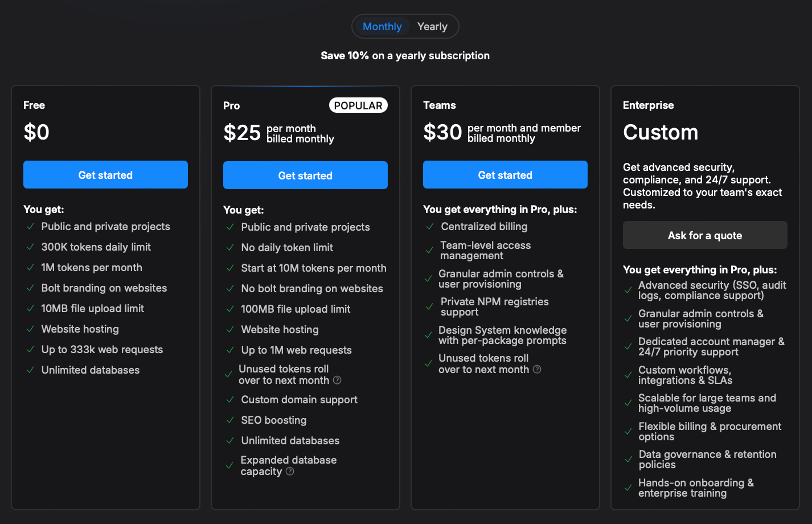This screenshot has height=524, width=812.
Task: Click help icon beside Pro unused tokens rollover
Action: (x=337, y=380)
